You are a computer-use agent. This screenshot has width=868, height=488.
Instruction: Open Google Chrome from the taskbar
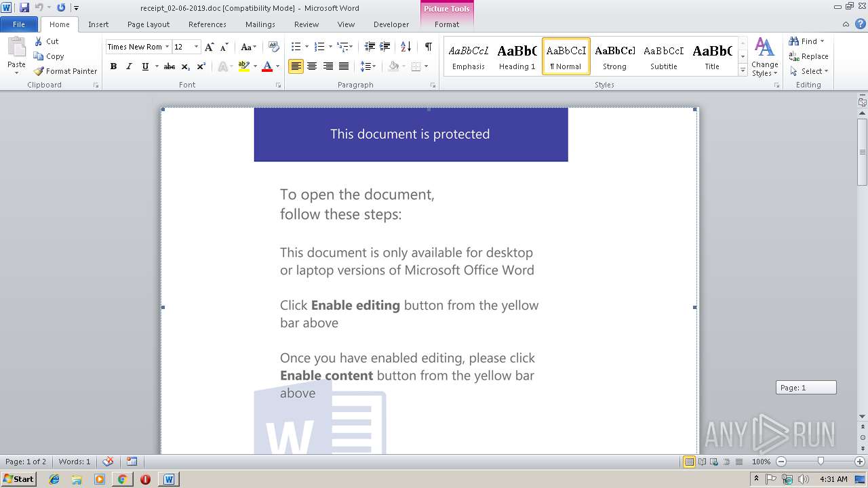coord(122,479)
